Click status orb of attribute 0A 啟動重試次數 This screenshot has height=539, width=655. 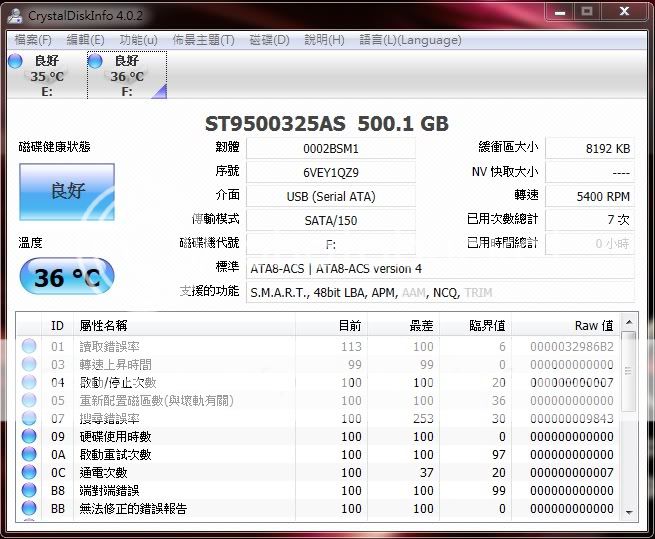pyautogui.click(x=29, y=454)
